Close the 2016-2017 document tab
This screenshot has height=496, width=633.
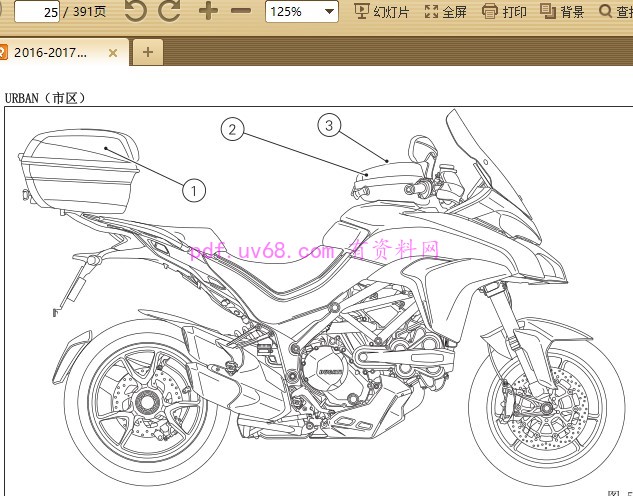[x=113, y=53]
